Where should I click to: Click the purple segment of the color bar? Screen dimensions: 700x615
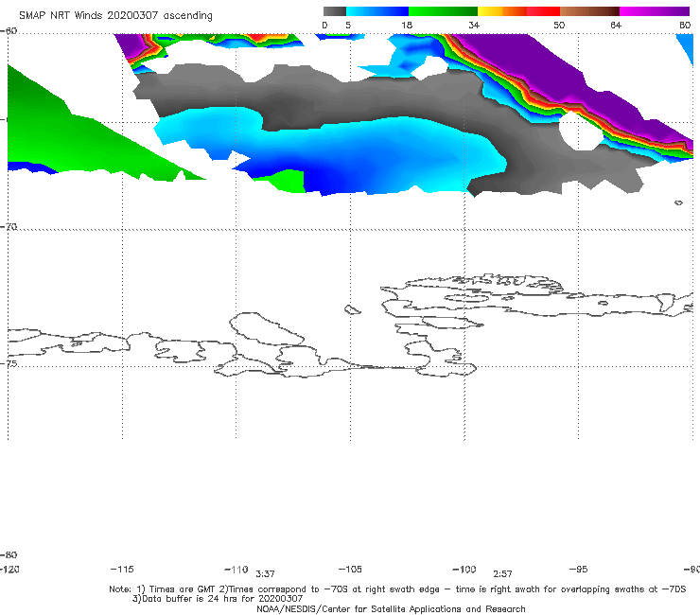pyautogui.click(x=655, y=11)
